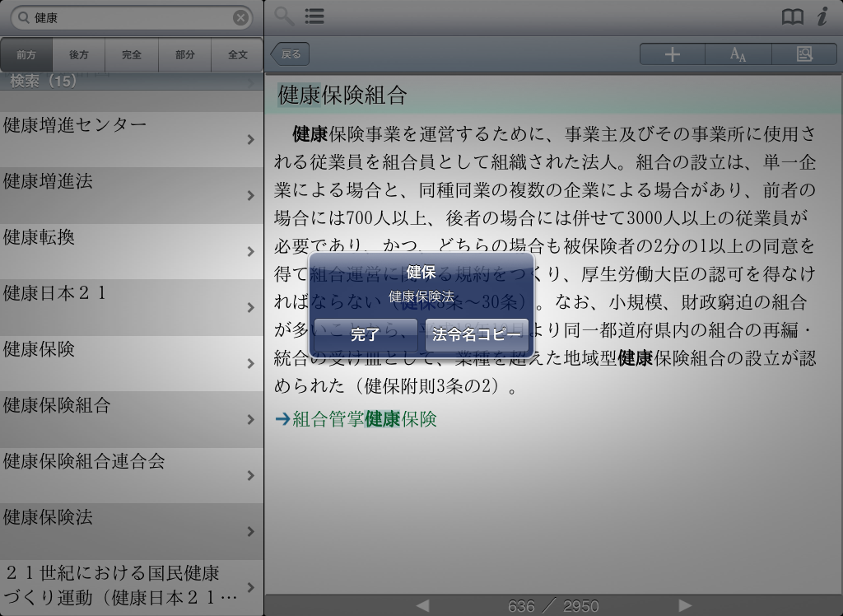
Task: Open the list view icon
Action: (314, 16)
